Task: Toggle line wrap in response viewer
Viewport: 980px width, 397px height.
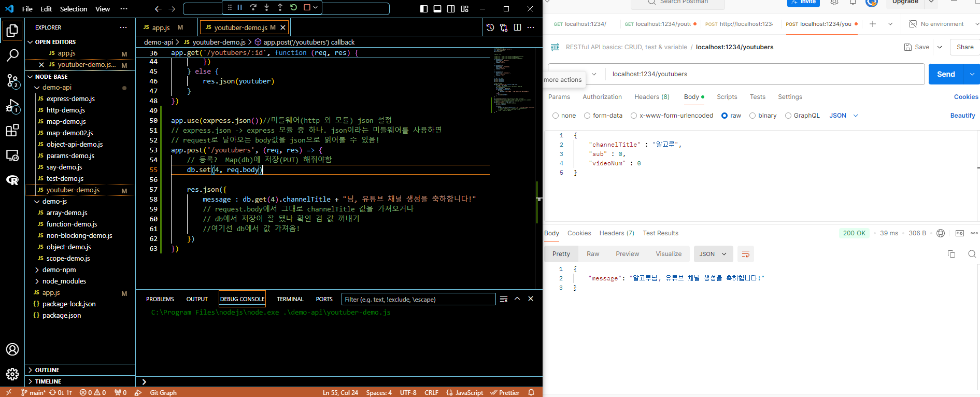Action: tap(745, 254)
